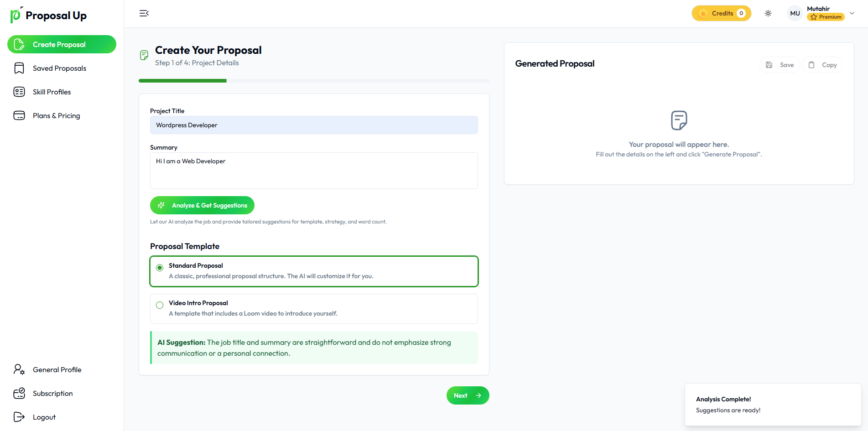Switch theme with the sun icon
The image size is (868, 431).
point(768,13)
